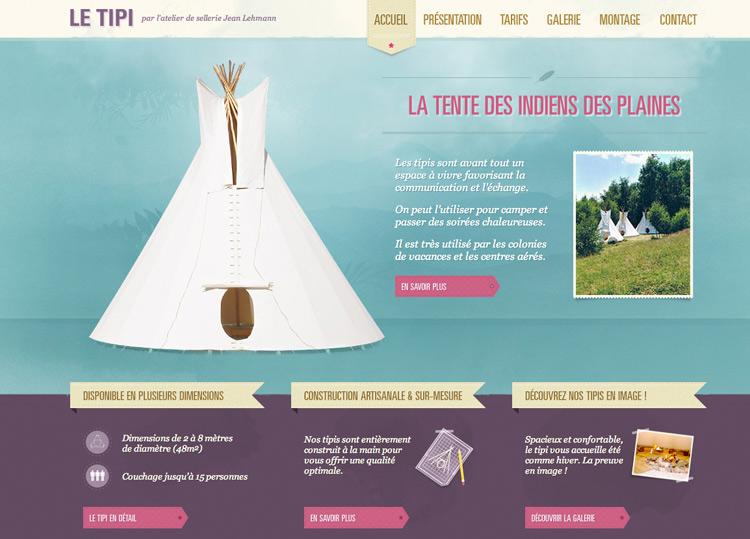Click the pink star under Accueil
750x539 pixels.
point(391,45)
